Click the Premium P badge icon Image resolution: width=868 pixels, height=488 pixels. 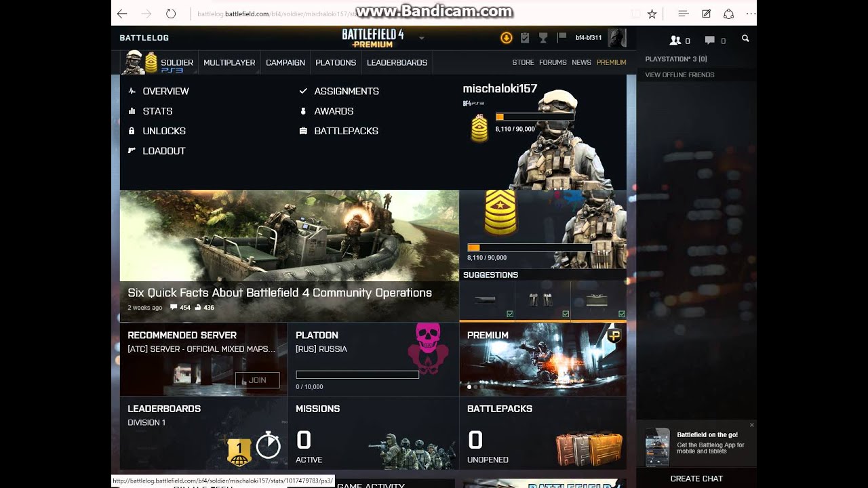tap(614, 336)
